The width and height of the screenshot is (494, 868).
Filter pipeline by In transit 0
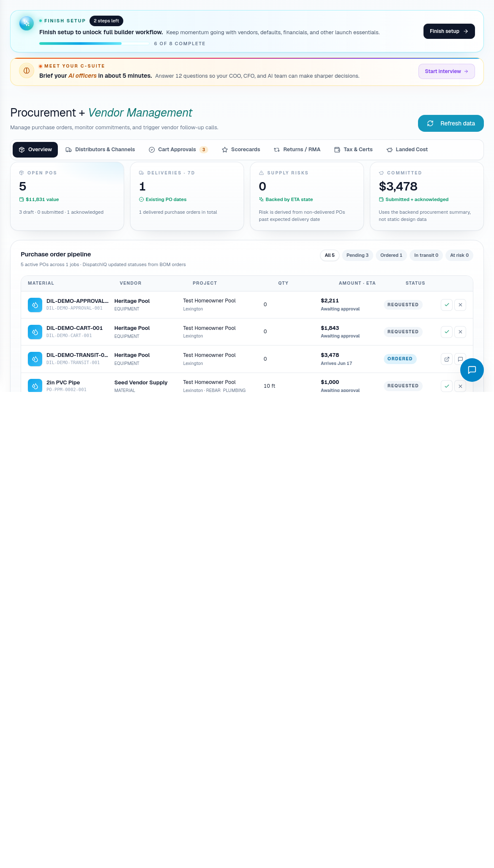tap(426, 255)
